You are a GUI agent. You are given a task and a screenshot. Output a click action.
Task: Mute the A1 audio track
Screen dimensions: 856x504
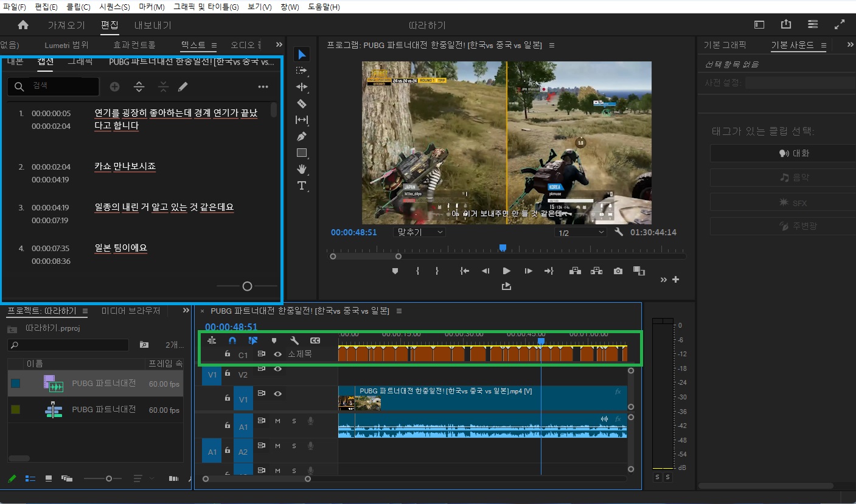(277, 421)
